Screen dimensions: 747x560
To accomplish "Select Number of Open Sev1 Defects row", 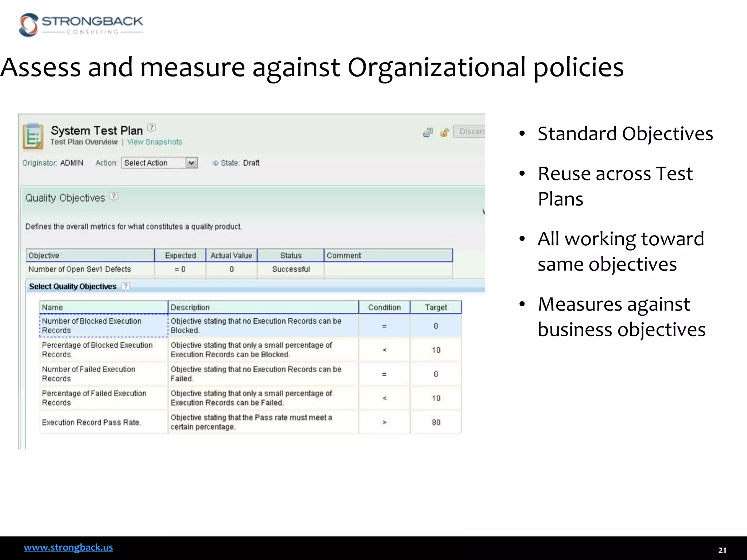I will [x=239, y=269].
